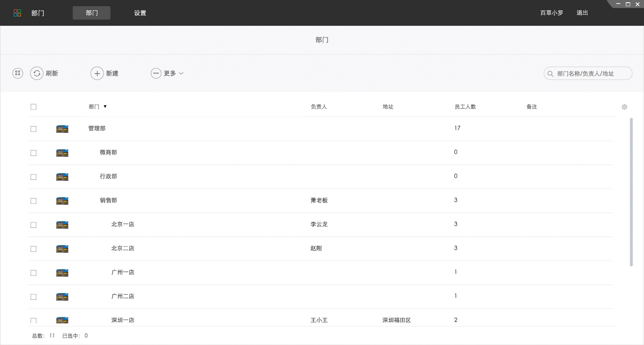Click the three-dot more icon
The height and width of the screenshot is (345, 644).
click(156, 74)
